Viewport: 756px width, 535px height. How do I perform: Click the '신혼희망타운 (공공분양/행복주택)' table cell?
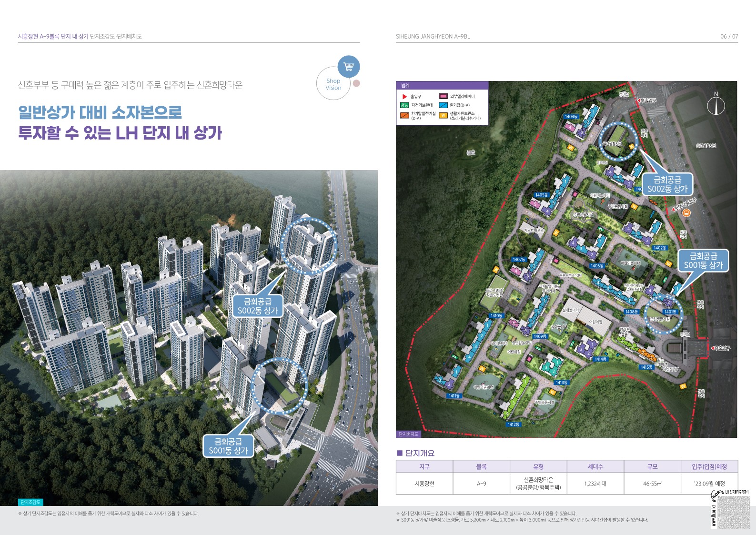[538, 484]
